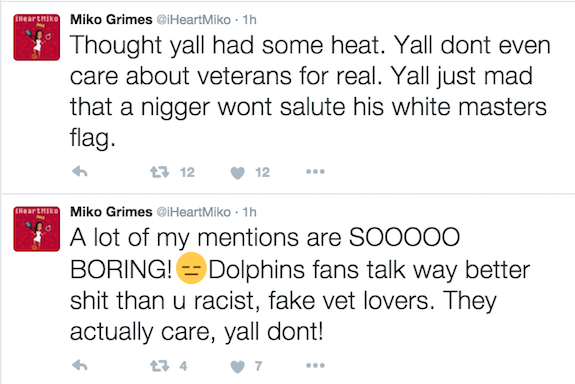575x384 pixels.
Task: Open the 1h timestamp of first tweet
Action: point(249,20)
